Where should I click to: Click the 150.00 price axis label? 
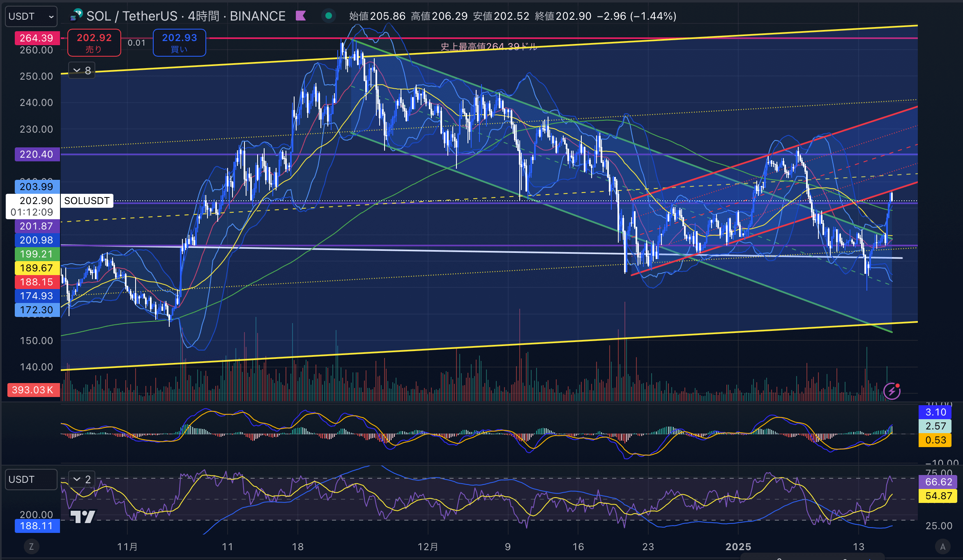tap(37, 341)
